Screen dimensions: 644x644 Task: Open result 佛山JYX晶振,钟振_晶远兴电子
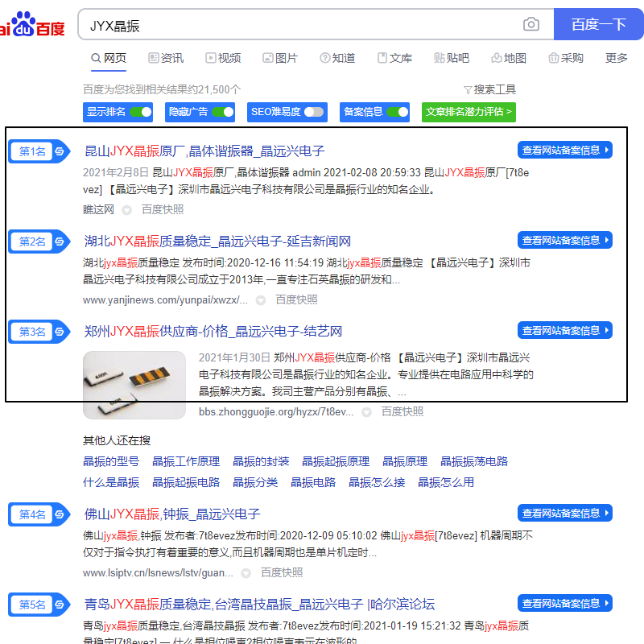[x=172, y=514]
